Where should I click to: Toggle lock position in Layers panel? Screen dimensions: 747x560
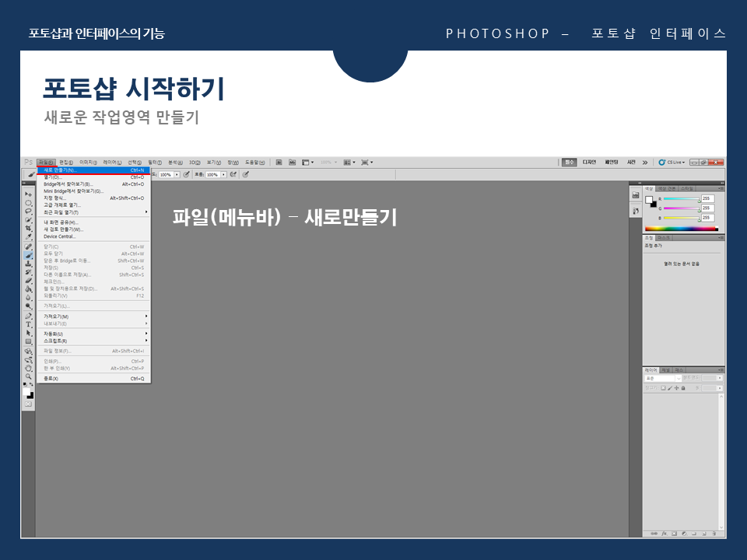point(676,388)
